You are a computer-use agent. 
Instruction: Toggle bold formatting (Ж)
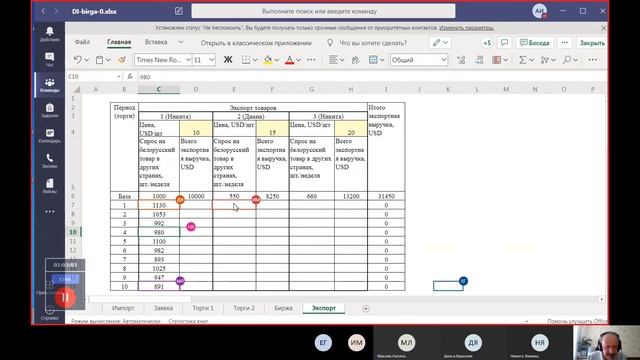point(228,60)
